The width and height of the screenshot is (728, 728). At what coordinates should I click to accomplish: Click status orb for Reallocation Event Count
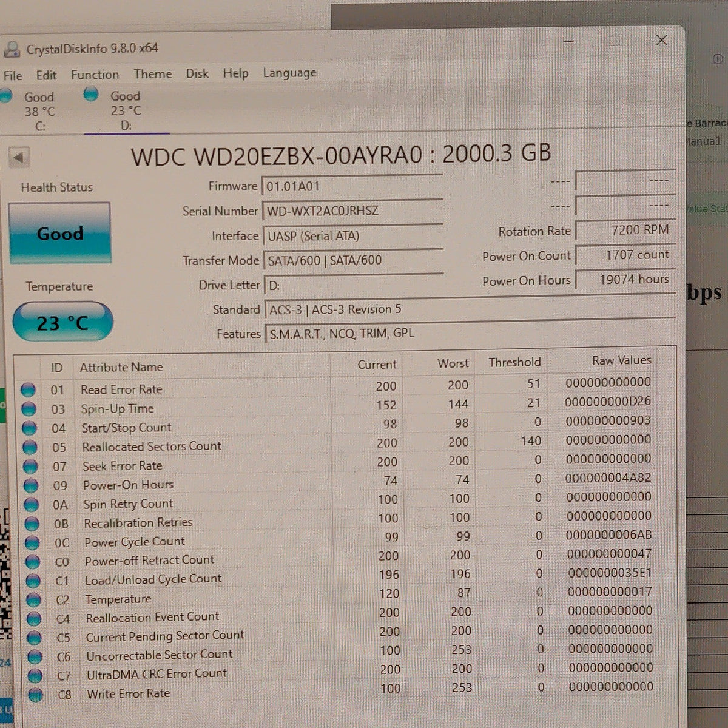[35, 619]
